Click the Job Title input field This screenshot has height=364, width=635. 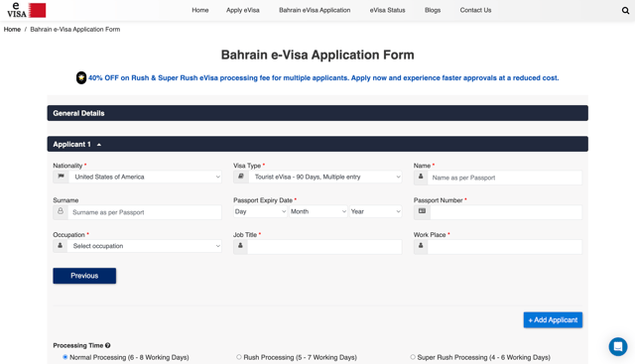(324, 247)
